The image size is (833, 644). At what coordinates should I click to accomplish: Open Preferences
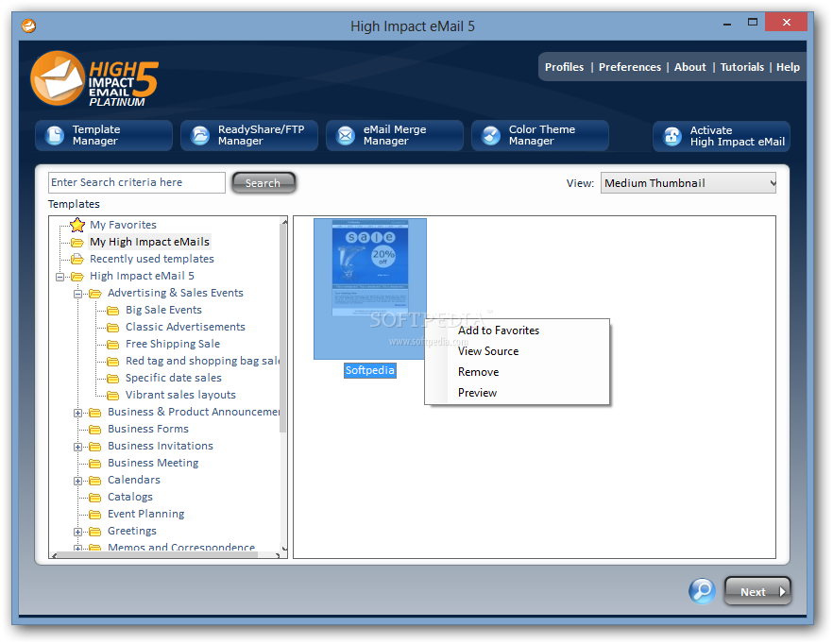coord(630,67)
